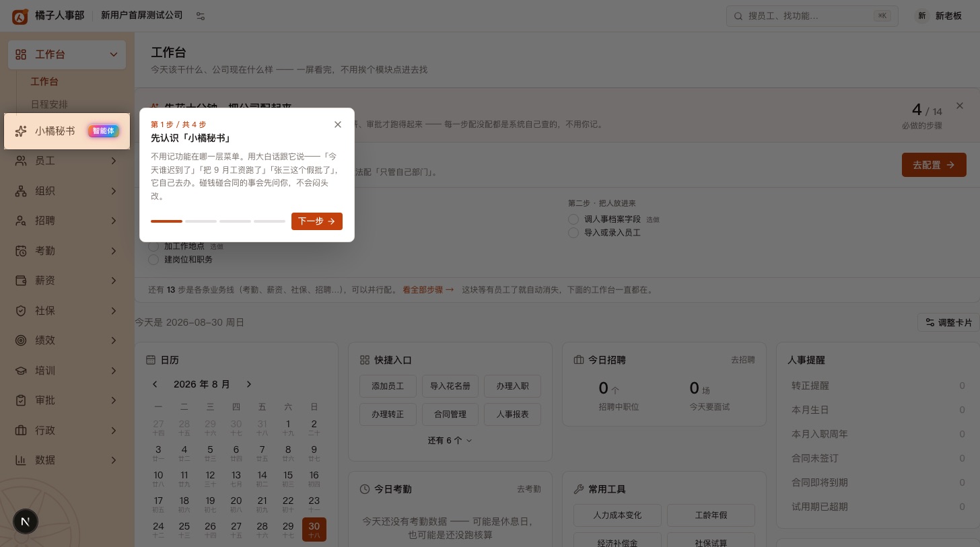Click 下一步 in the tour popup
This screenshot has width=980, height=547.
(x=317, y=221)
